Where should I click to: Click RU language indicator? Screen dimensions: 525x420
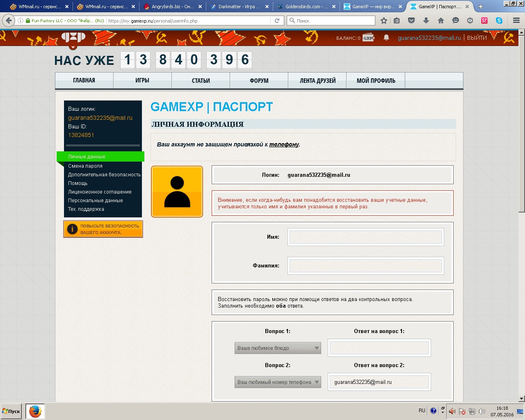point(422,411)
